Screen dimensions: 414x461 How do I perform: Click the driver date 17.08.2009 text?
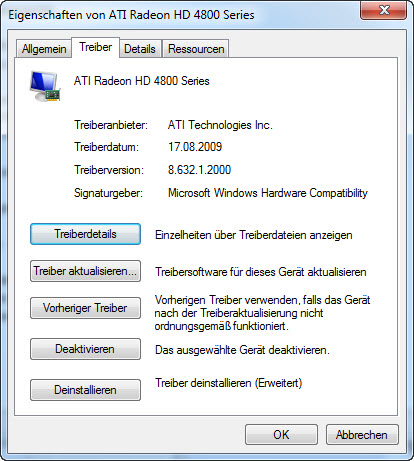(x=195, y=147)
